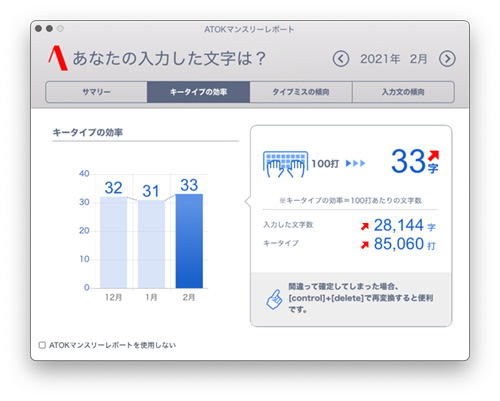Click the red arrow next to 28,144
The width and height of the screenshot is (500, 401).
click(x=365, y=226)
